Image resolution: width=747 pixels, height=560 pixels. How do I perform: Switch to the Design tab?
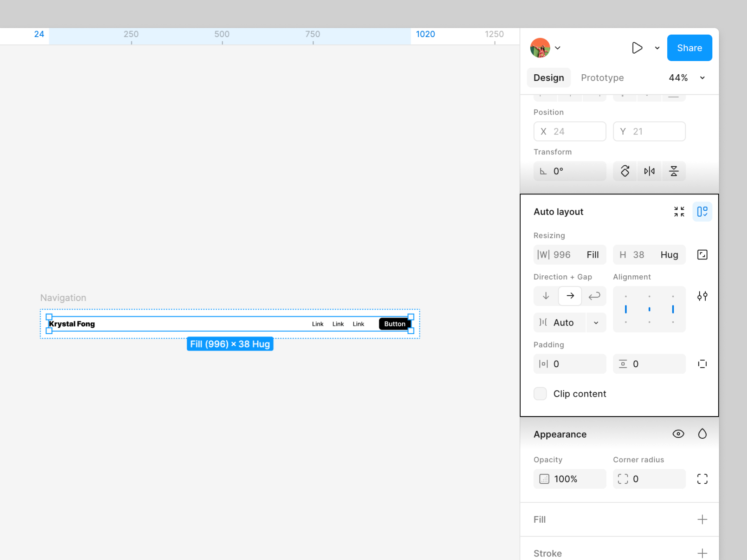point(549,78)
